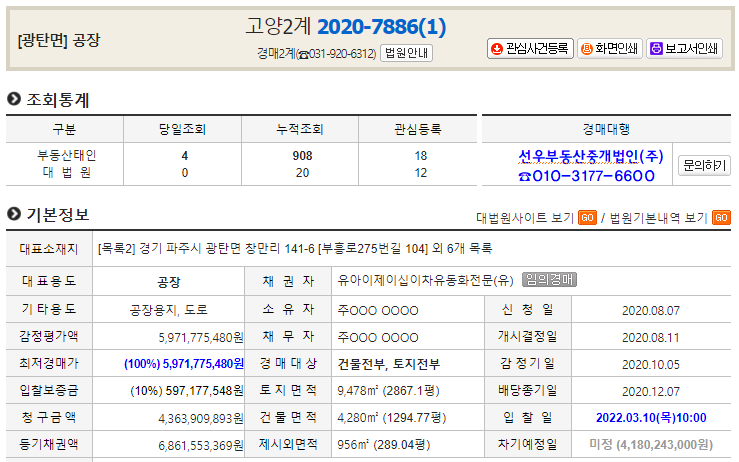Click the 경매대행 header
The width and height of the screenshot is (739, 462).
pos(606,129)
